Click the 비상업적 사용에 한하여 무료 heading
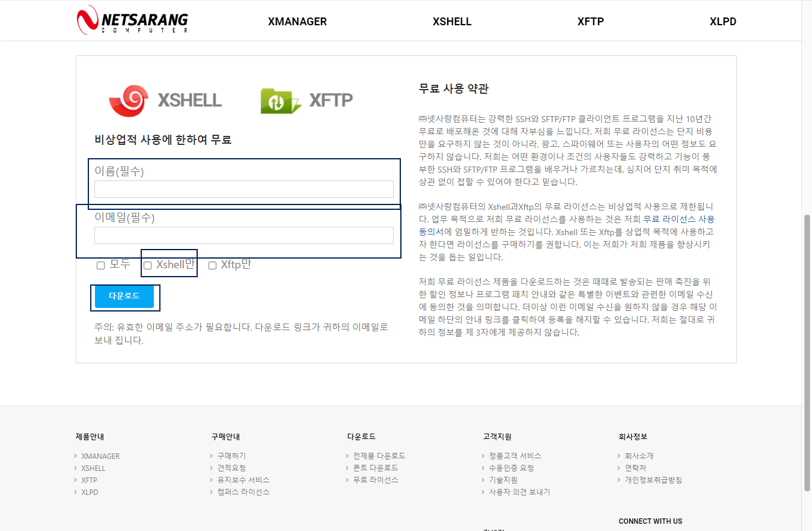The image size is (812, 531). [163, 140]
